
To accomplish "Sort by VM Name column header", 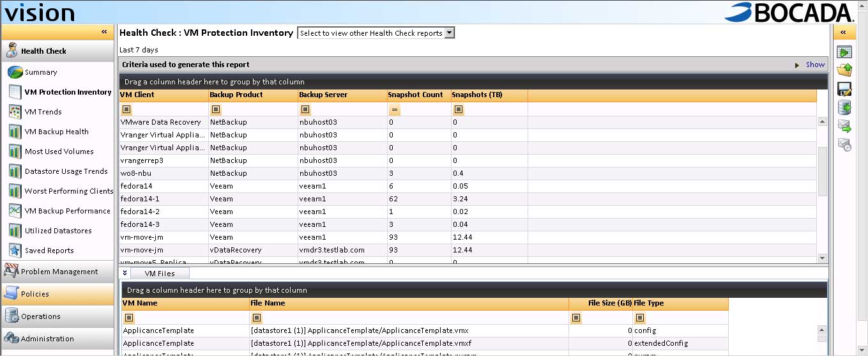I will (x=185, y=304).
